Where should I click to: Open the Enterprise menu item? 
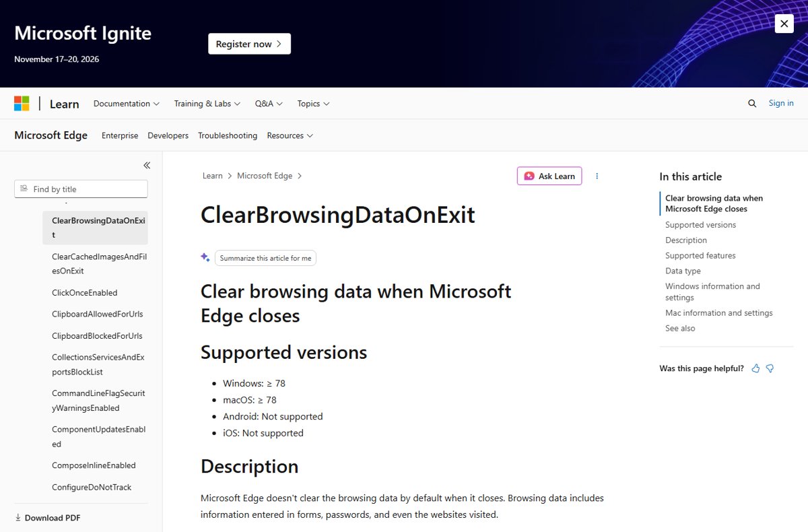coord(120,135)
